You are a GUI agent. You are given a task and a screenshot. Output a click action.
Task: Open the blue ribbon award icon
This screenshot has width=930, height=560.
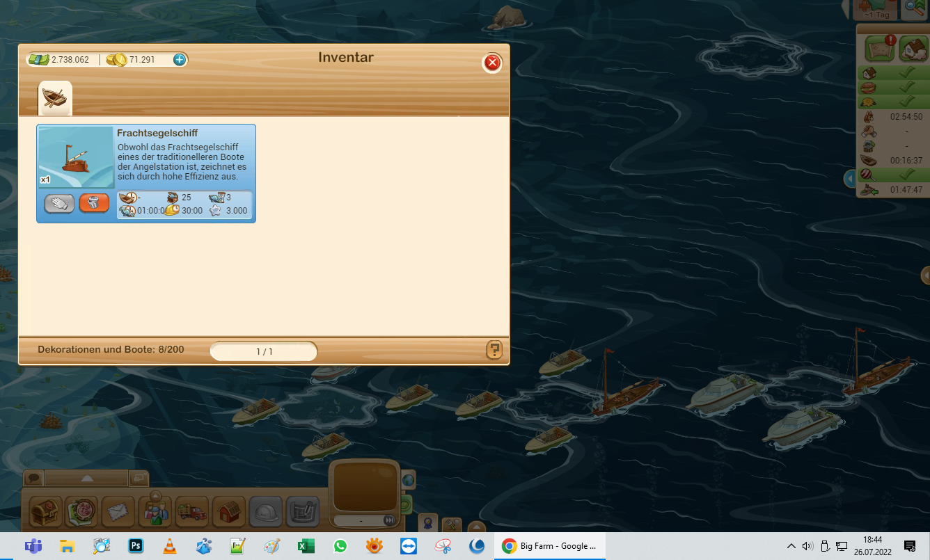[x=427, y=523]
